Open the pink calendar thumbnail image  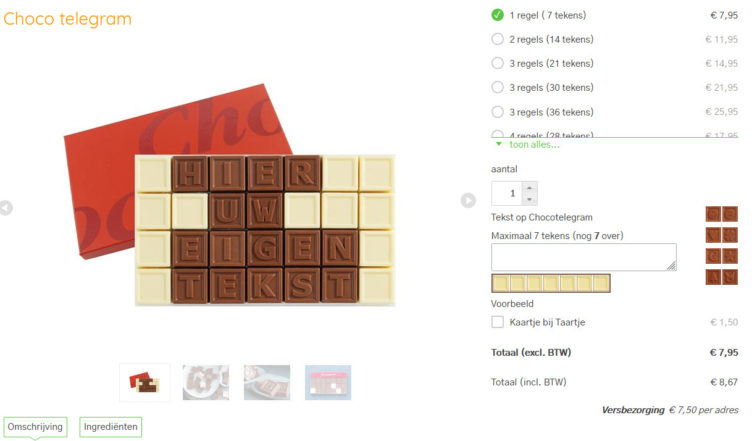coord(328,382)
